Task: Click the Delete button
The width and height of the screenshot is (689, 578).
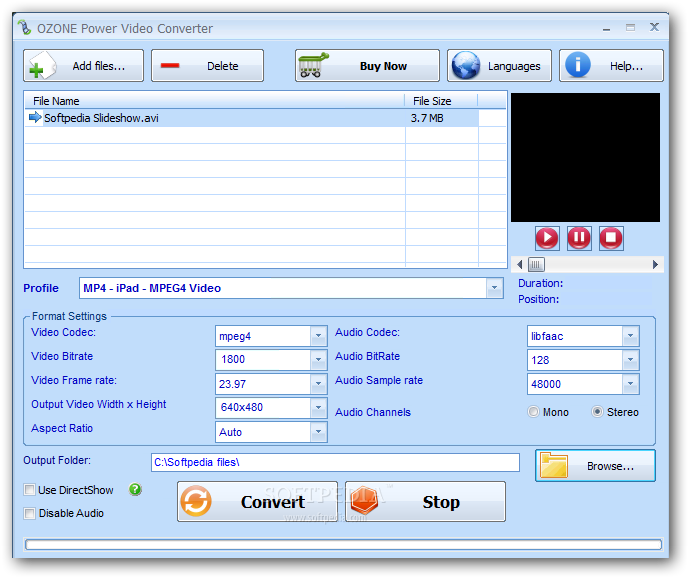Action: pos(207,65)
